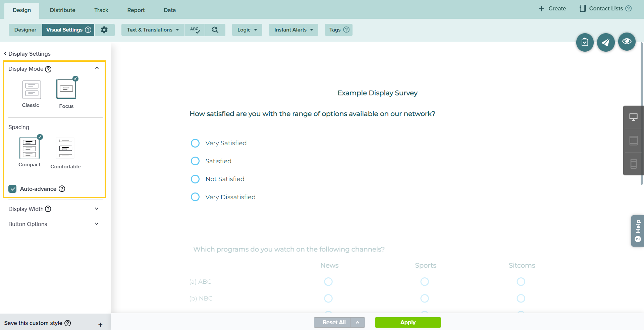
Task: Switch to mobile phone preview icon
Action: coord(633,164)
